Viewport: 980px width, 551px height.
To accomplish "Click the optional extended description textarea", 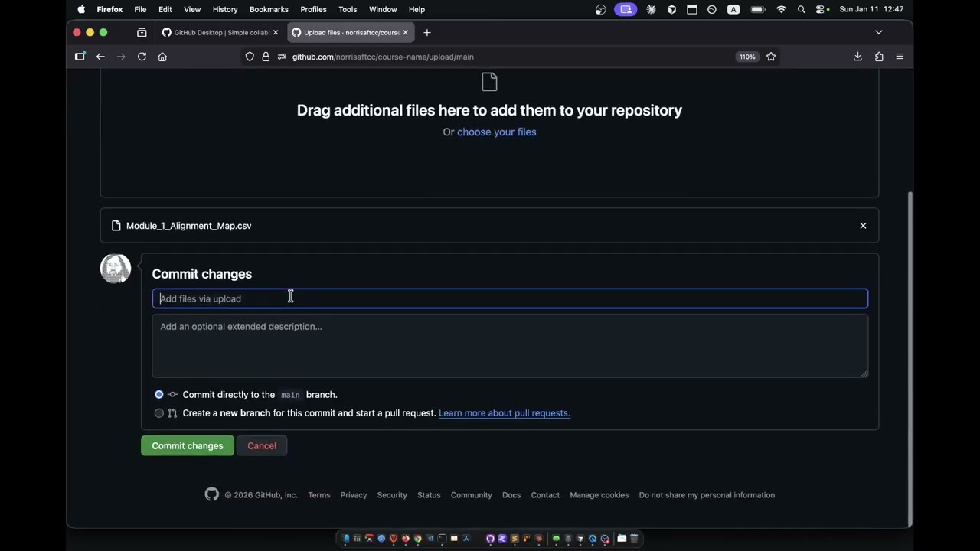I will pos(510,346).
